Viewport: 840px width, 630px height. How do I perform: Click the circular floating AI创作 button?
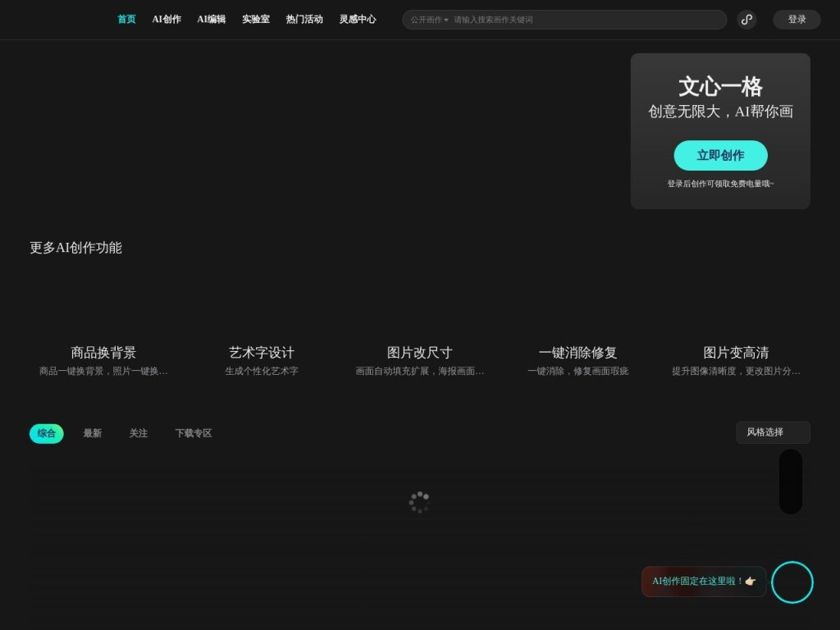pyautogui.click(x=792, y=582)
